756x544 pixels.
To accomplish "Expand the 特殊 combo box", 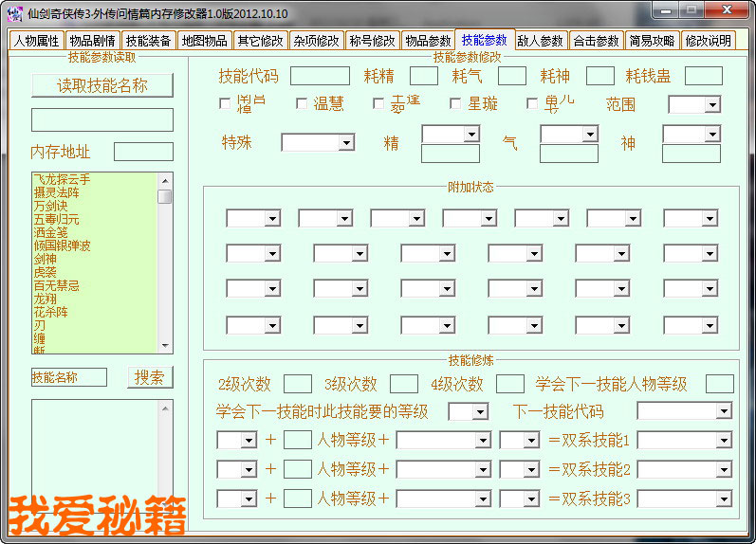I will point(345,143).
